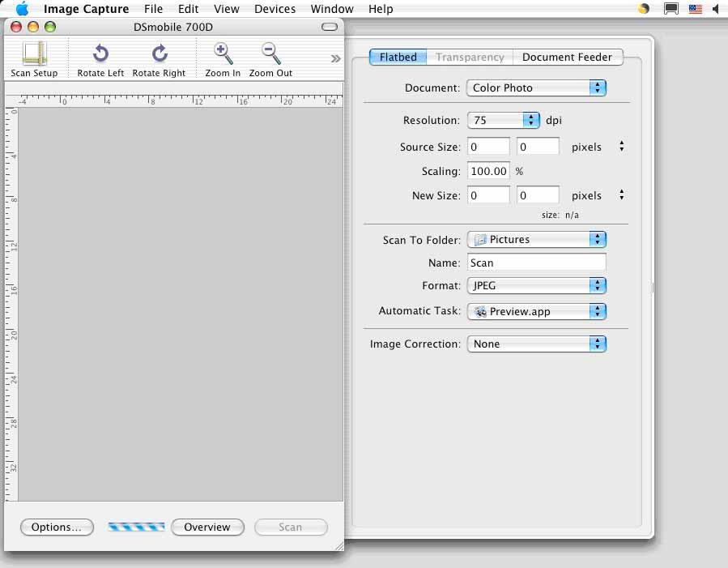This screenshot has width=728, height=568.
Task: Zoom the DSmobile 700D window
Action: (x=50, y=27)
